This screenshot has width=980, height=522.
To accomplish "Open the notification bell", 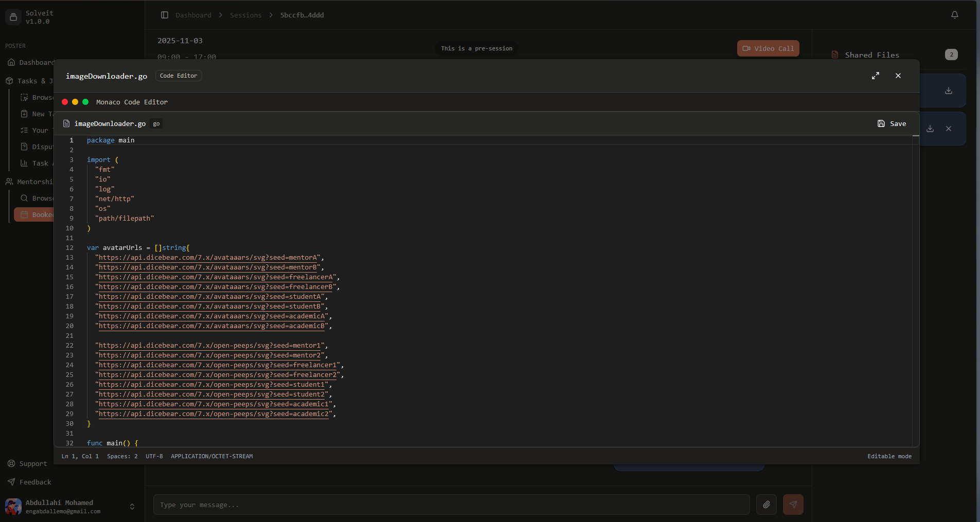I will (x=955, y=15).
